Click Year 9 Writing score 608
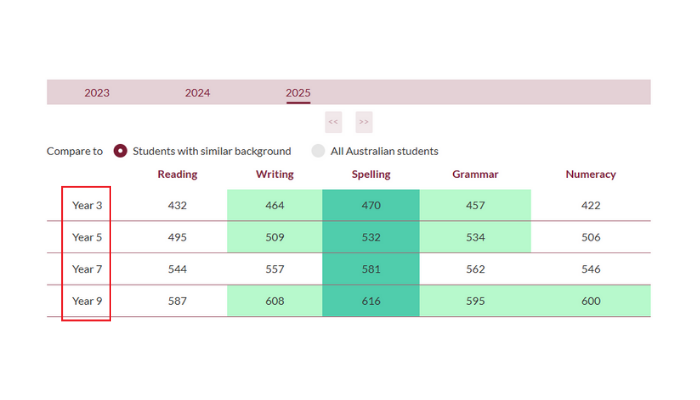Image resolution: width=700 pixels, height=400 pixels. pyautogui.click(x=274, y=301)
